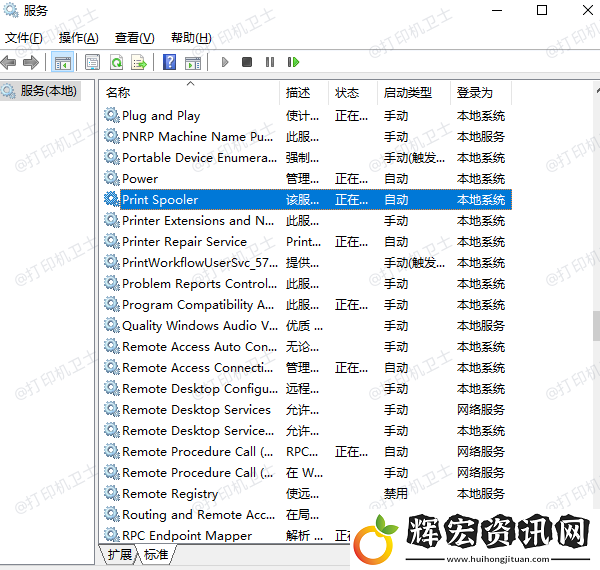Click the Start Service play icon

point(225,62)
